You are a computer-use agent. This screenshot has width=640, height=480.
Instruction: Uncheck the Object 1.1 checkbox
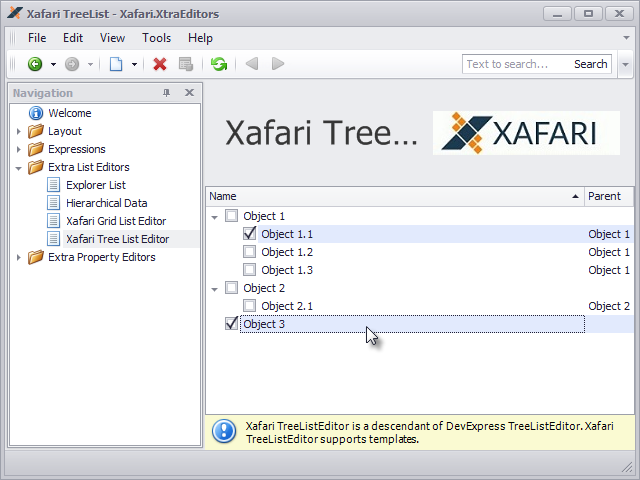(249, 233)
